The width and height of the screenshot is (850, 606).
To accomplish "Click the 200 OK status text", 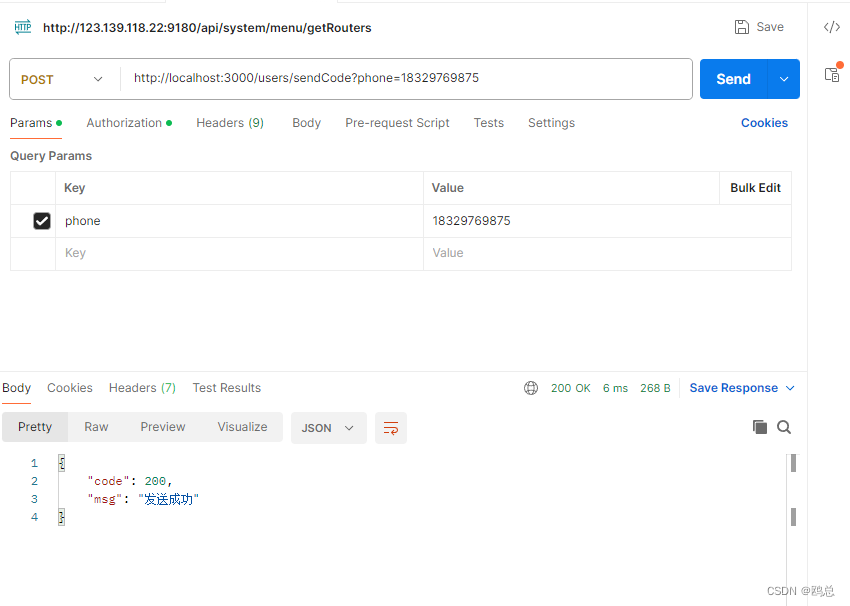I will 570,388.
